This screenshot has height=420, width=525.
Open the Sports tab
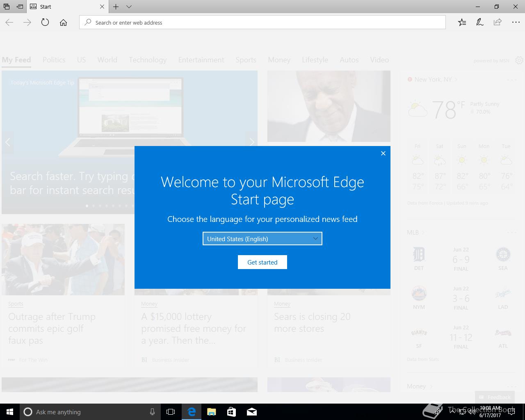tap(246, 60)
